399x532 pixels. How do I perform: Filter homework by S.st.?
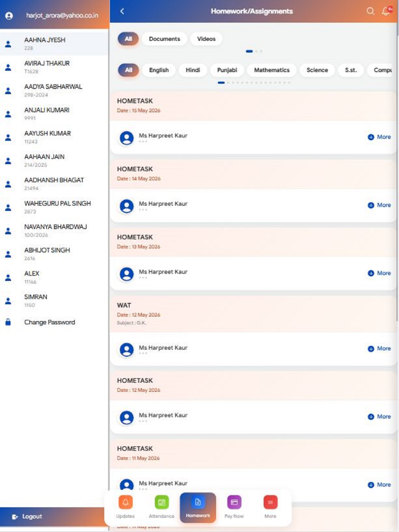(351, 70)
